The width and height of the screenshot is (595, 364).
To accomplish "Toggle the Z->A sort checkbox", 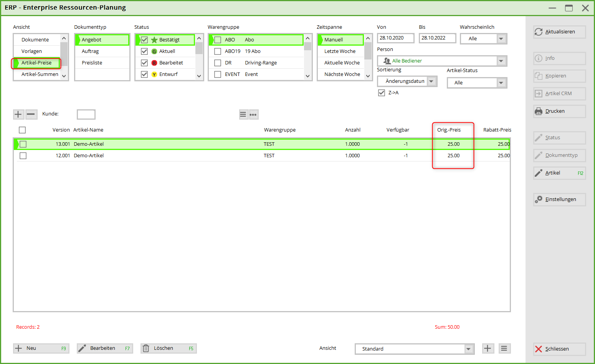I will coord(382,93).
